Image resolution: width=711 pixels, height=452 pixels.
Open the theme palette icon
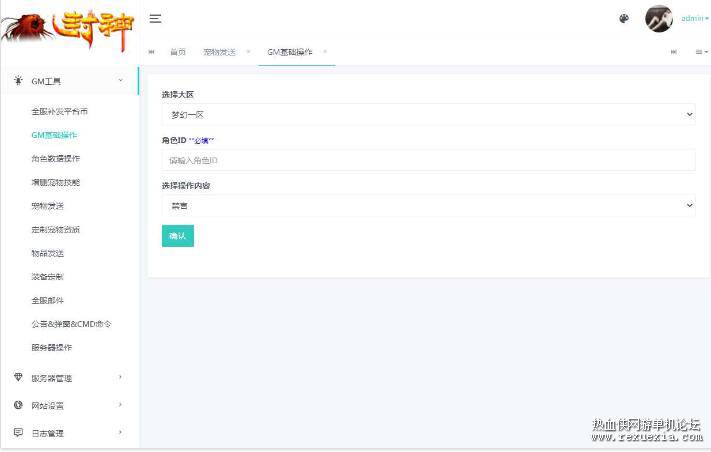(x=624, y=19)
